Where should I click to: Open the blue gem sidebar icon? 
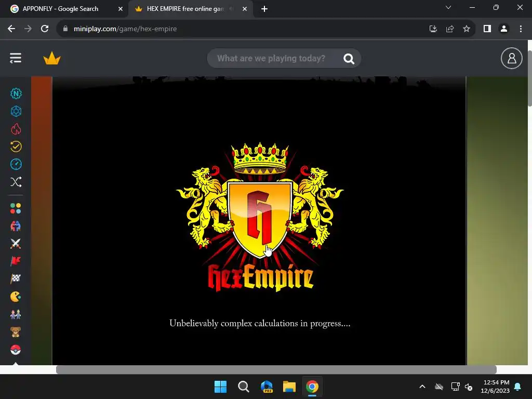[x=16, y=111]
